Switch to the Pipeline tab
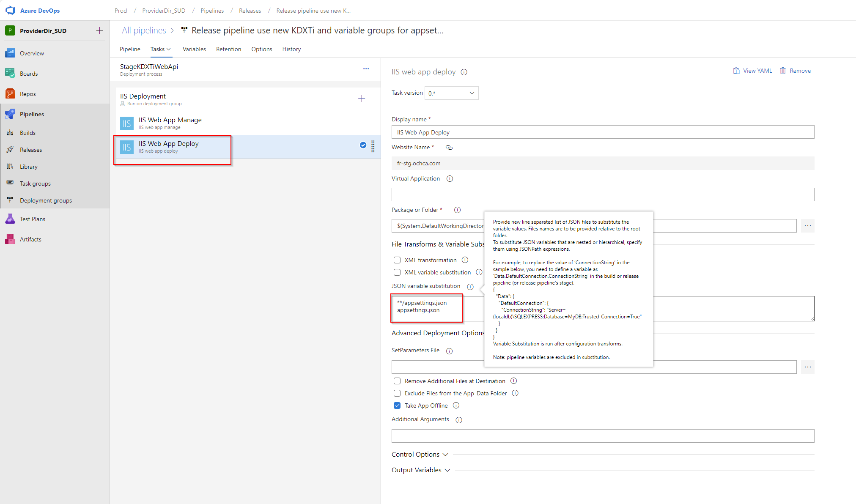 (x=129, y=49)
